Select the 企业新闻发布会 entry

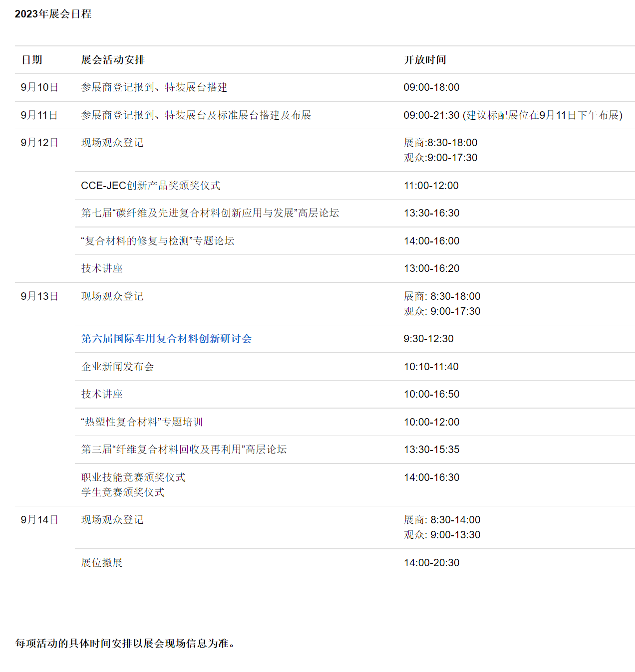point(118,366)
